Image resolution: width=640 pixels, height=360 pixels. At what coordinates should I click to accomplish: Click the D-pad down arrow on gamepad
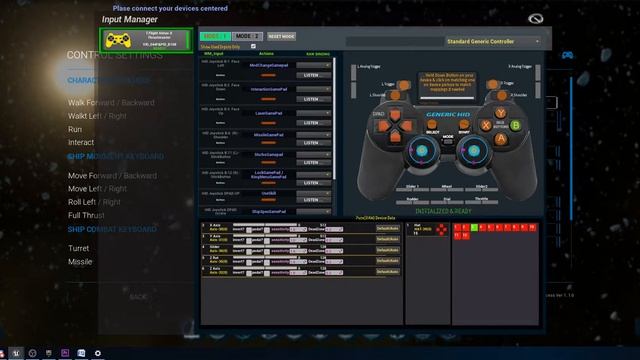[x=395, y=136]
